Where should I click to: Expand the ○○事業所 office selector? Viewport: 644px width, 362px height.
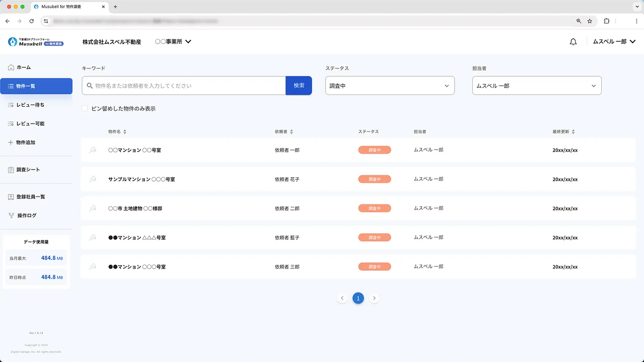173,41
